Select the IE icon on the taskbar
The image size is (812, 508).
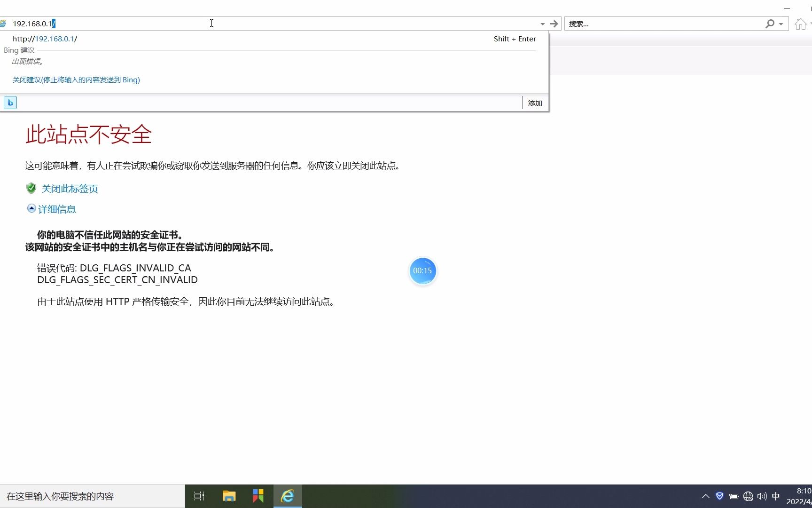pos(287,496)
